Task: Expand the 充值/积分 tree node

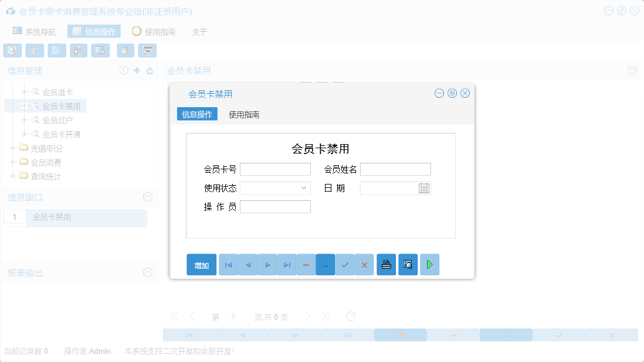Action: 13,148
